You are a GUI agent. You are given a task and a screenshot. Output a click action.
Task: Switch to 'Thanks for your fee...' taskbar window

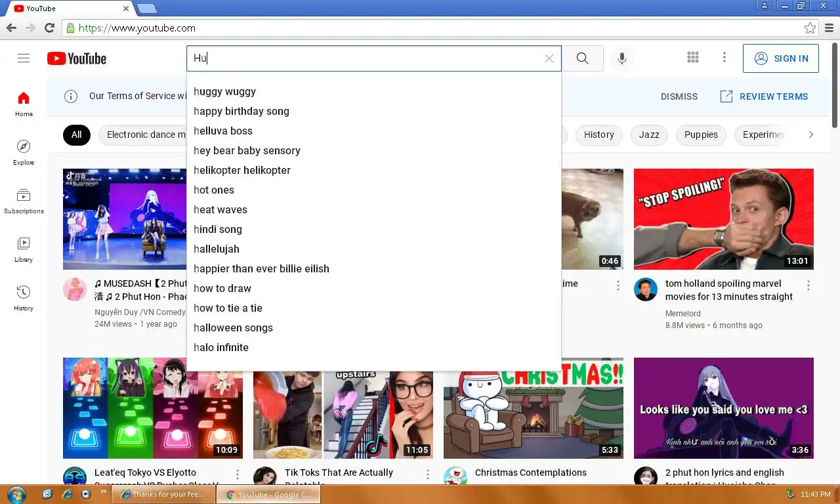click(163, 495)
